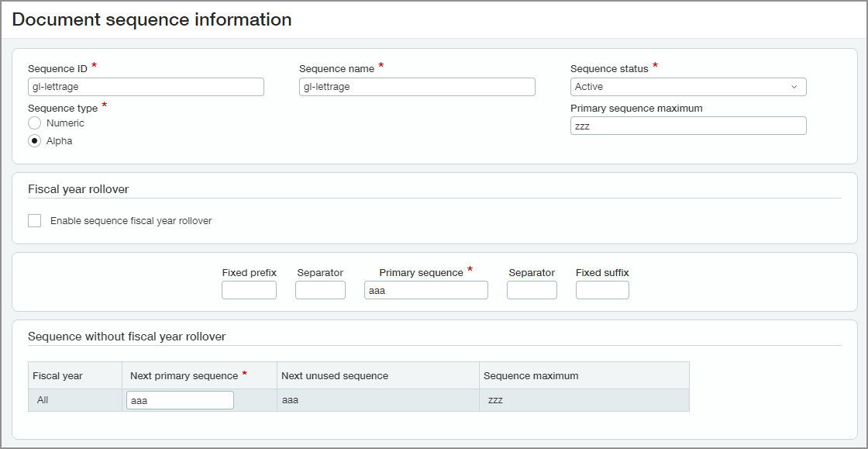Click the second Separator field
868x449 pixels.
532,289
